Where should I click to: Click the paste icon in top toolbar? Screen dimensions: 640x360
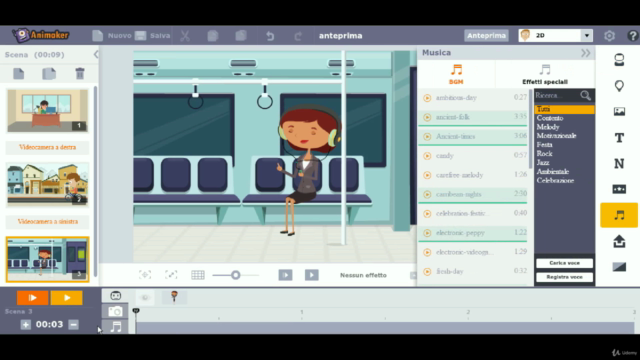[x=241, y=36]
